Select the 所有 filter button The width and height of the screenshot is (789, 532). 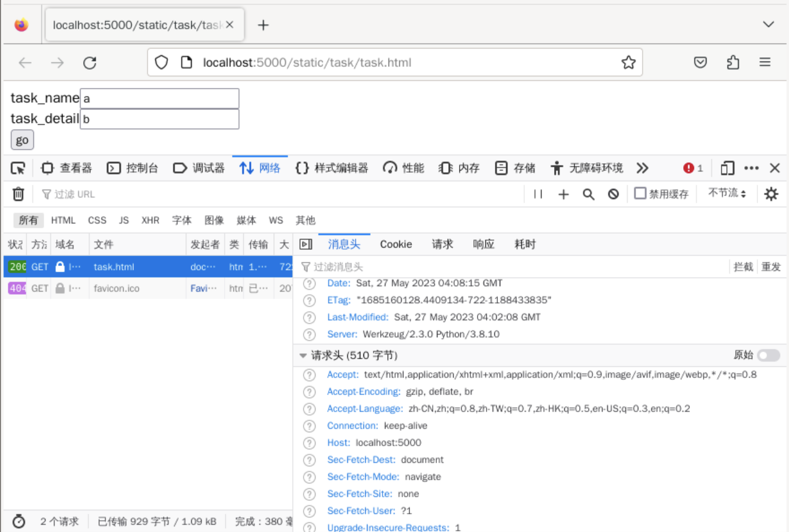point(28,220)
